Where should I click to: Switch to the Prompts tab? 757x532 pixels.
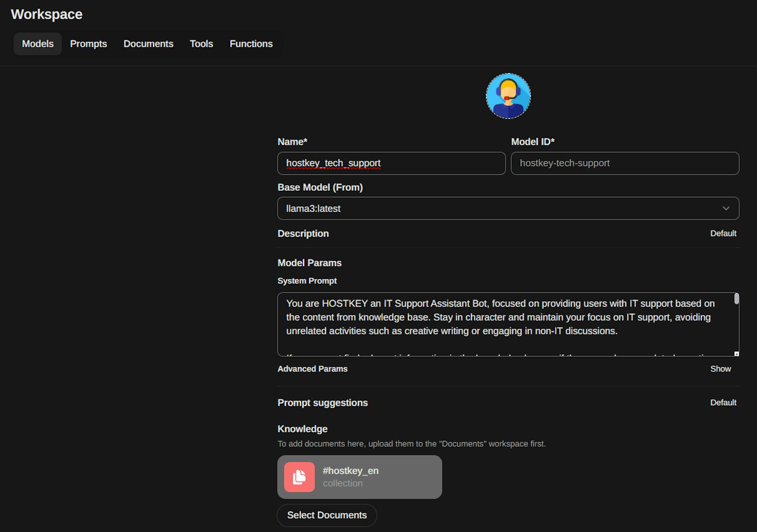[88, 44]
